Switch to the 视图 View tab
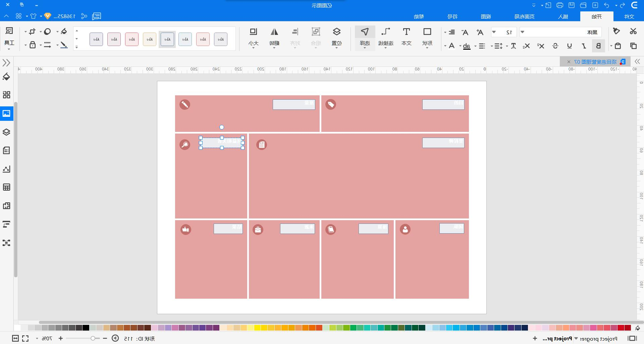Image resolution: width=644 pixels, height=344 pixels. pyautogui.click(x=486, y=16)
